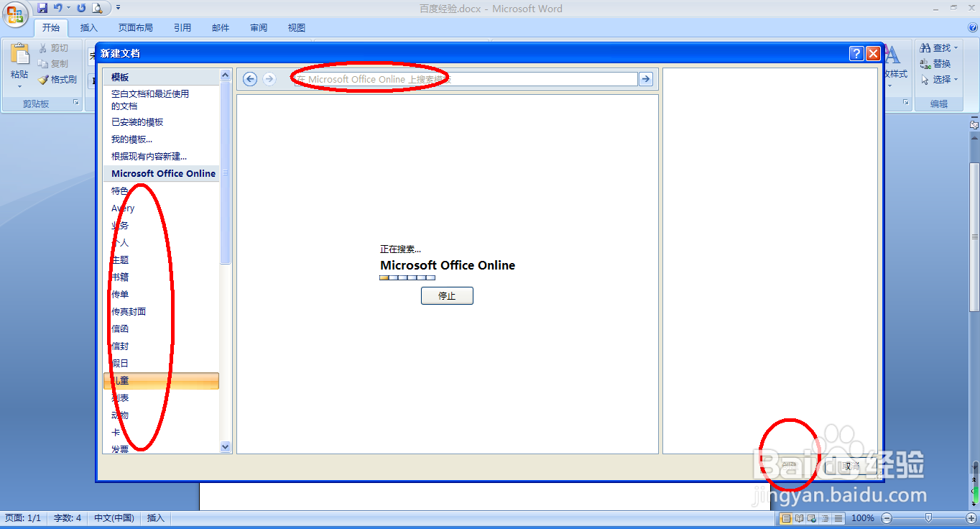The image size is (980, 529).
Task: Save document via Quick Access floppy icon
Action: [x=42, y=8]
